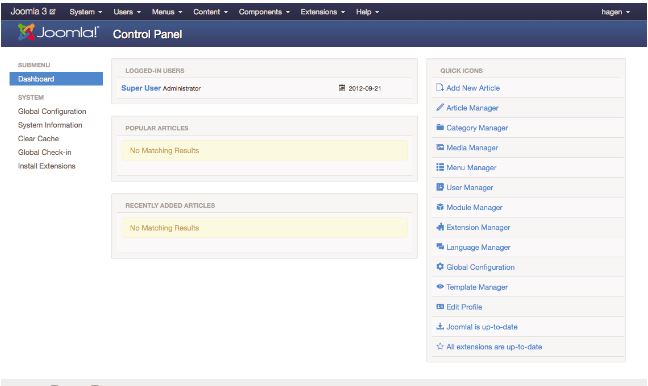Viewport: 648px width, 386px height.
Task: Click the Add New Article page icon
Action: tap(440, 88)
